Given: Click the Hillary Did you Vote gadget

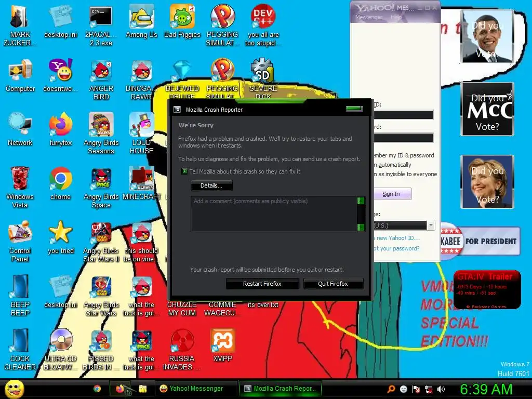Looking at the screenshot, I should pos(487,181).
